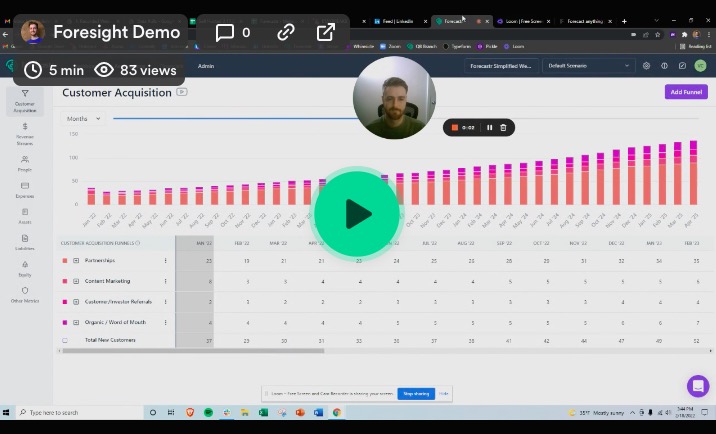Click the video icon beside Customer Acquisition

tap(182, 92)
